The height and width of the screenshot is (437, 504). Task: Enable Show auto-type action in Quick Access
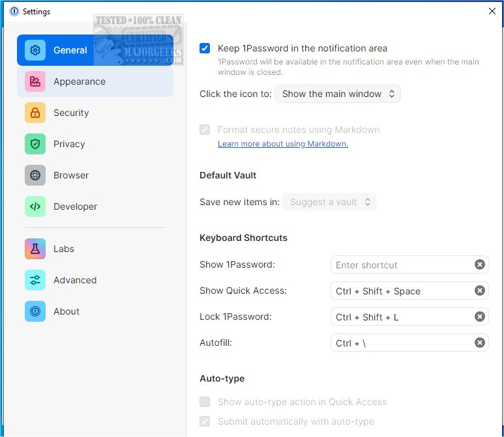[205, 402]
